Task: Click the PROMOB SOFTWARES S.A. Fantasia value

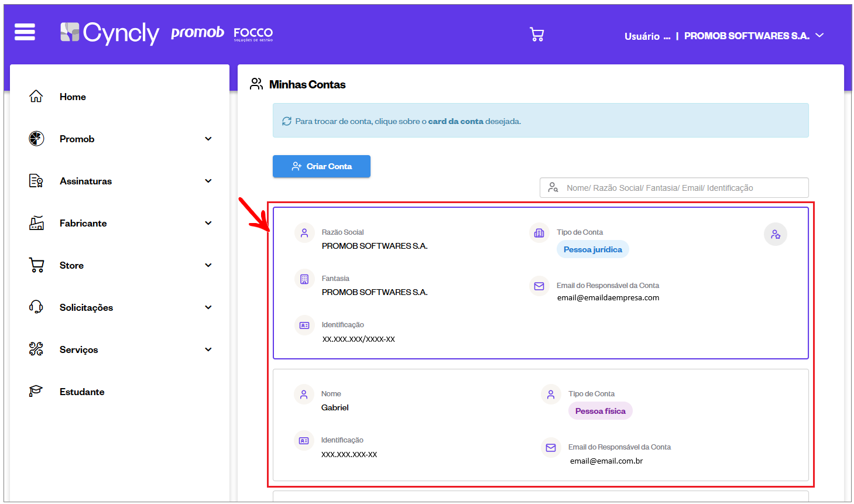Action: tap(375, 292)
